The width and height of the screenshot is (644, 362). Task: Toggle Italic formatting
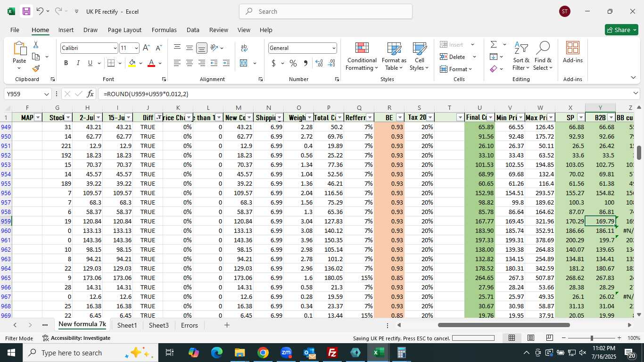78,63
